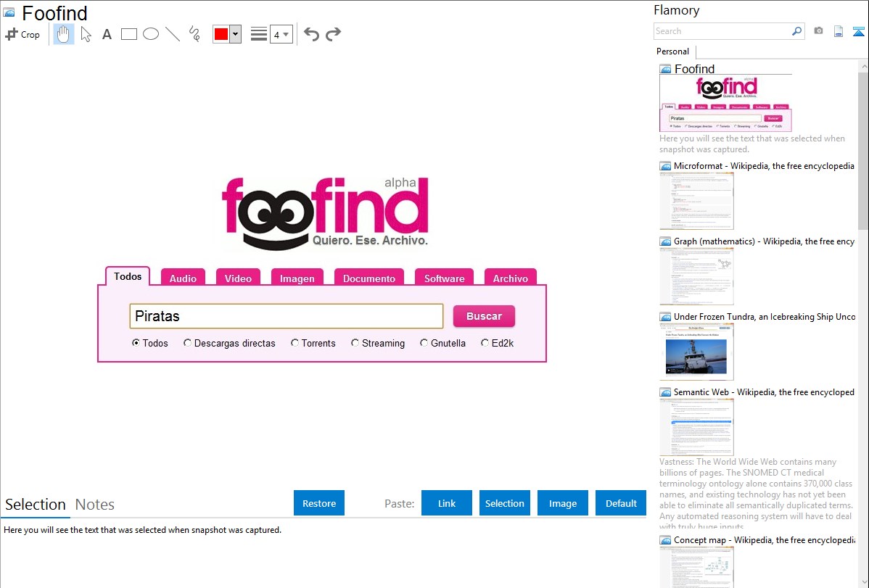Open the Selection tab at the bottom
Image resolution: width=869 pixels, height=588 pixels.
pyautogui.click(x=35, y=505)
